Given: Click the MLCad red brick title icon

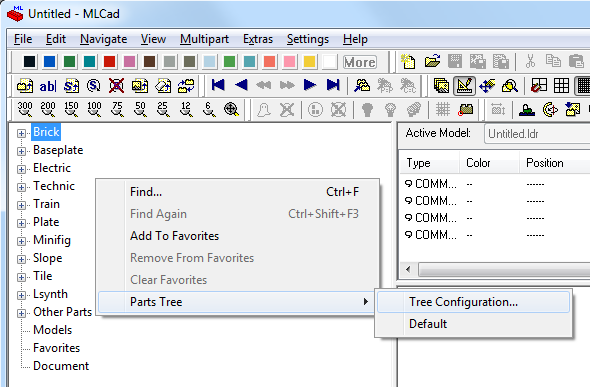Looking at the screenshot, I should click(15, 14).
